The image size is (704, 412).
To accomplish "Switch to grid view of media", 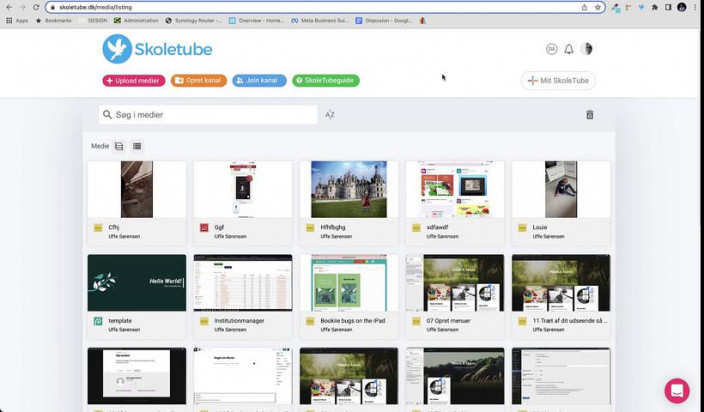I will 119,146.
